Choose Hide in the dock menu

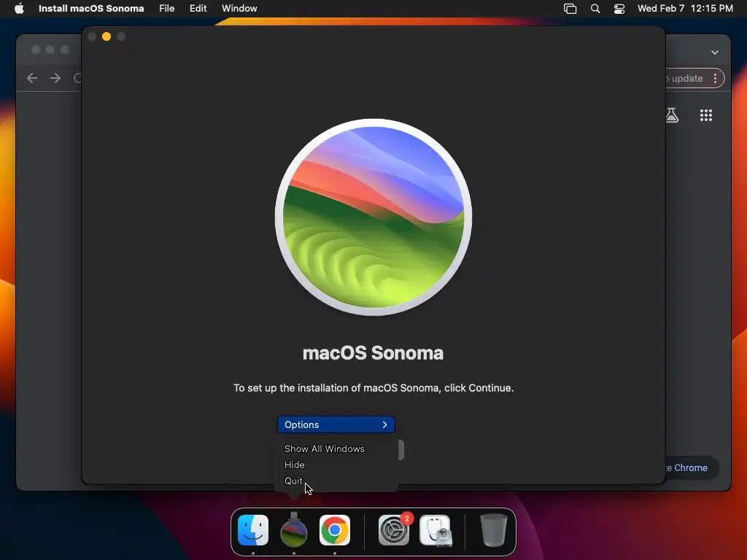[x=295, y=464]
